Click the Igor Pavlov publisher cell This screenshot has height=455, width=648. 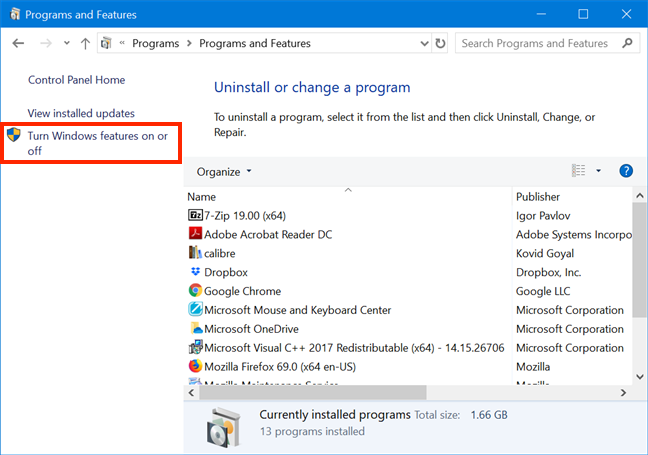(x=543, y=216)
